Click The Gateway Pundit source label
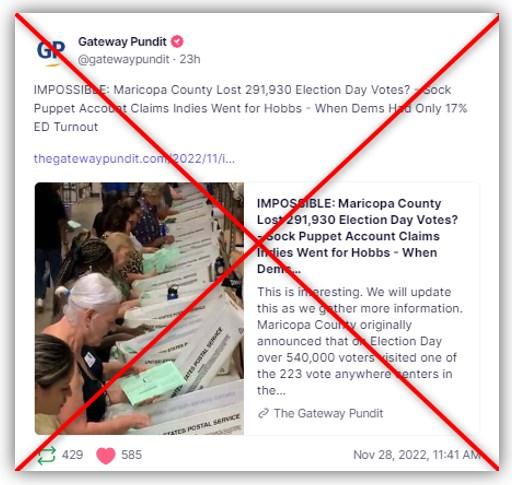 coord(328,413)
